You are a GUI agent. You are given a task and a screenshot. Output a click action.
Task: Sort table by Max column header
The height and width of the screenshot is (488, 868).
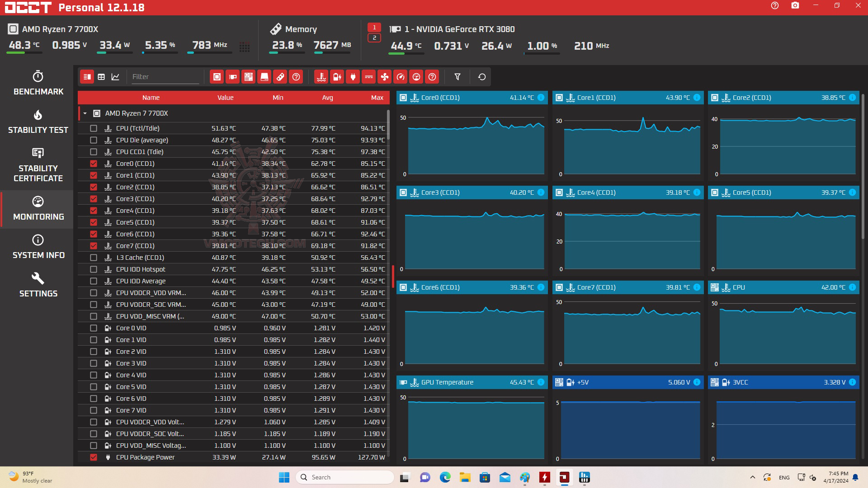(377, 98)
